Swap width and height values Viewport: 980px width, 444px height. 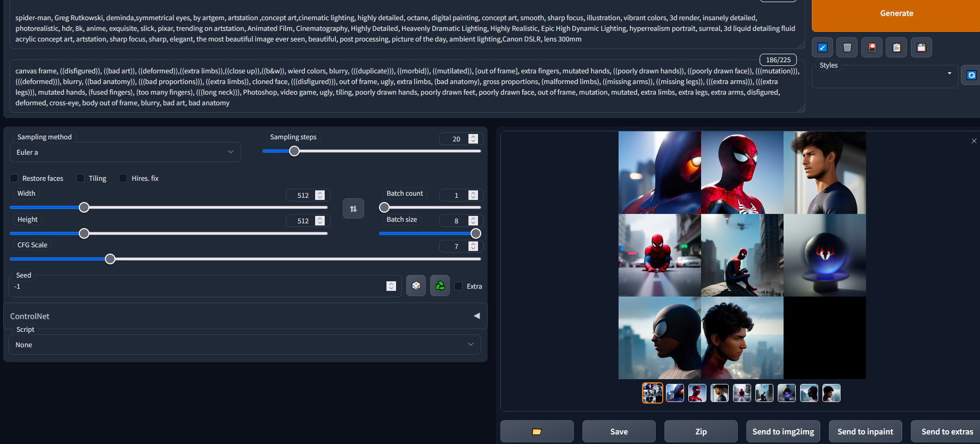353,208
